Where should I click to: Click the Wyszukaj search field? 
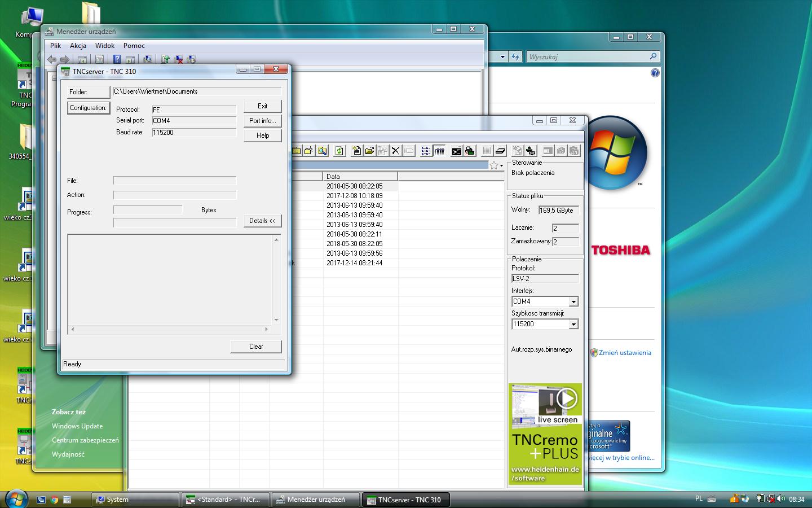[588, 56]
